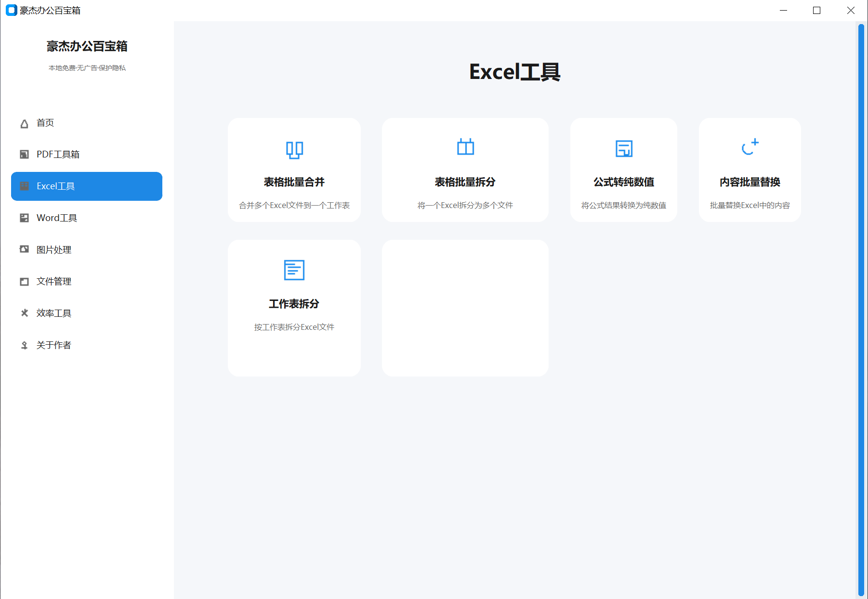This screenshot has width=868, height=599.
Task: Click text 将公式结果转换为纯数值
Action: (x=624, y=205)
